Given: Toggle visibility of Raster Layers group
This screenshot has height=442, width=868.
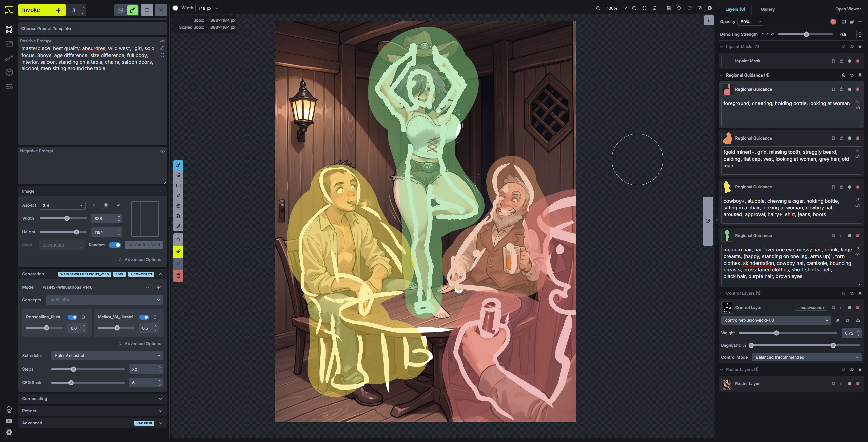Looking at the screenshot, I should tap(852, 370).
